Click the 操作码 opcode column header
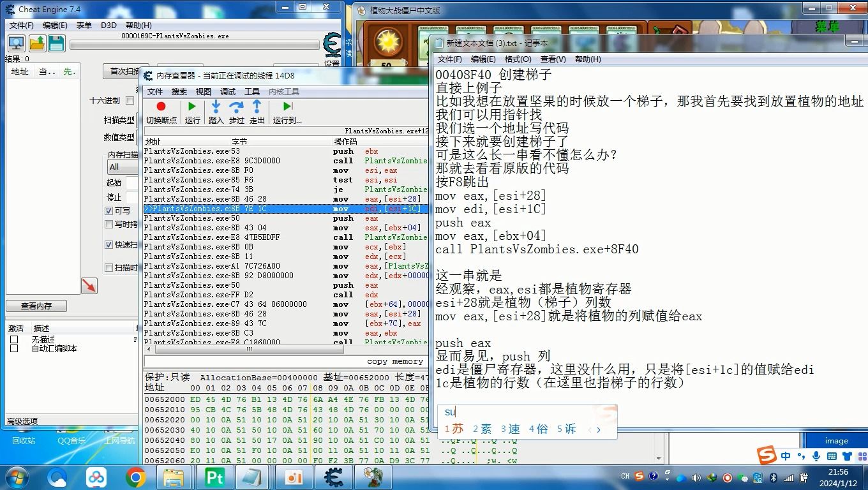This screenshot has height=490, width=868. point(345,141)
